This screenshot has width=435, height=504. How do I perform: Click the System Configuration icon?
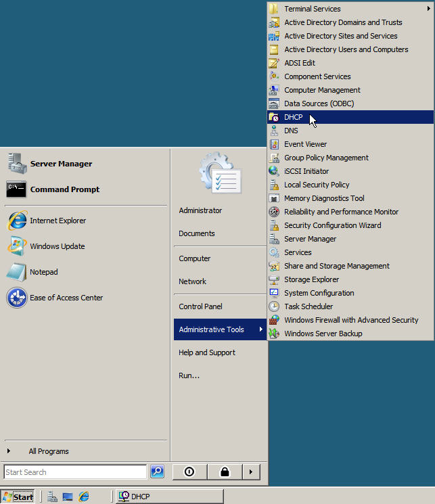point(273,293)
